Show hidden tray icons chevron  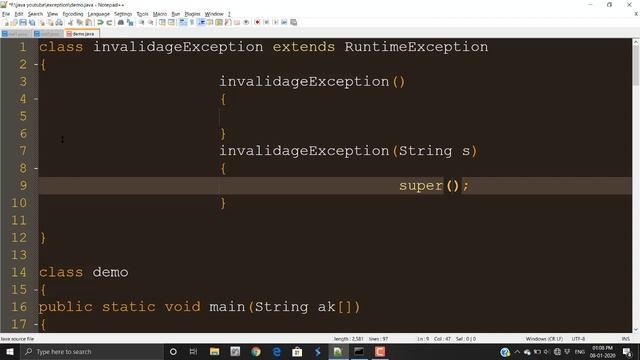(517, 351)
